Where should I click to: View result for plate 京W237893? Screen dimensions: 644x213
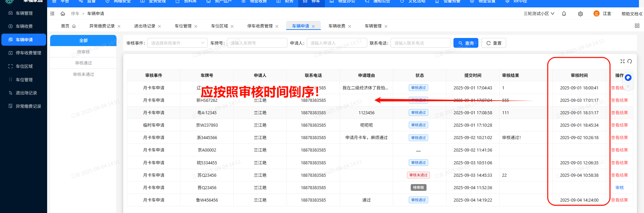pyautogui.click(x=619, y=125)
